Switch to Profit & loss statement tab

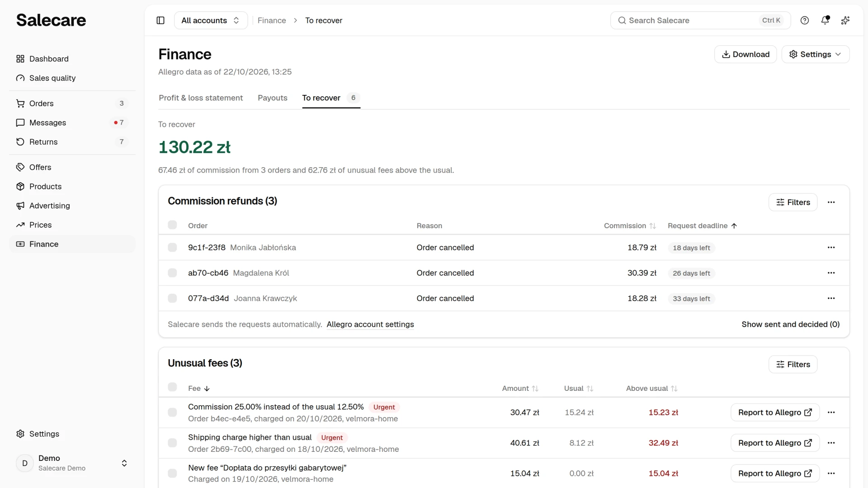tap(201, 98)
